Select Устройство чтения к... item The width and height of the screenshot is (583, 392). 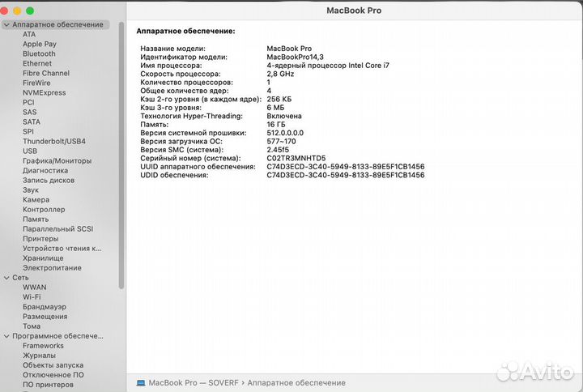62,249
